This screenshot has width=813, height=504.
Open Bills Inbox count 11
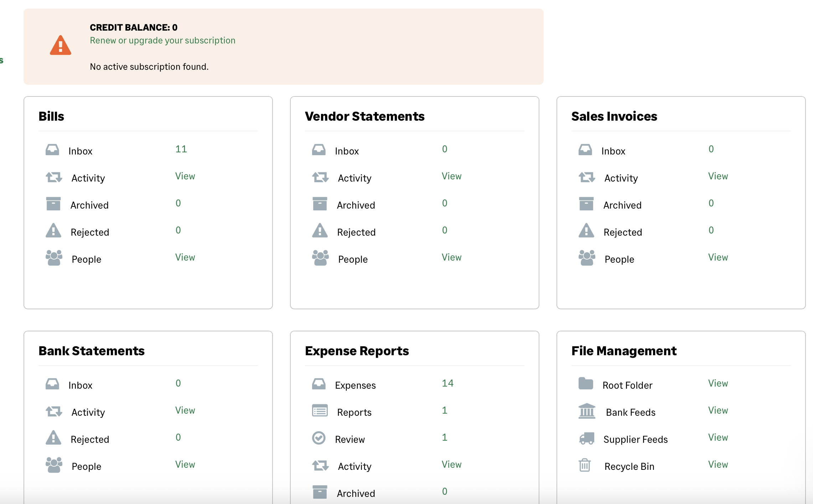[181, 149]
